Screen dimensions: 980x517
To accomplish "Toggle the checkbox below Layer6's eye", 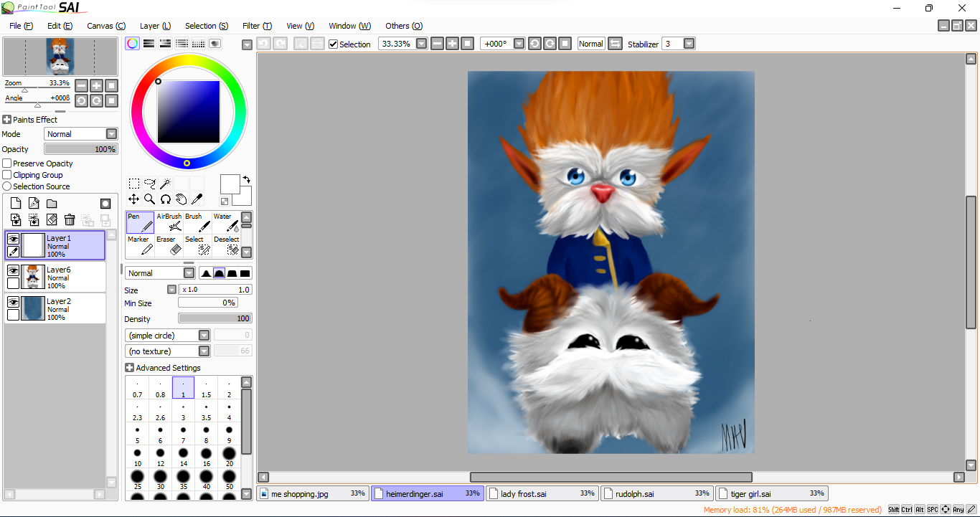I will (x=13, y=283).
